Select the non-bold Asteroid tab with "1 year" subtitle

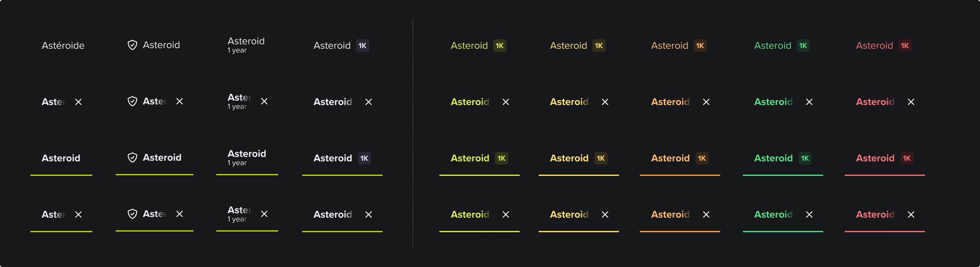246,45
